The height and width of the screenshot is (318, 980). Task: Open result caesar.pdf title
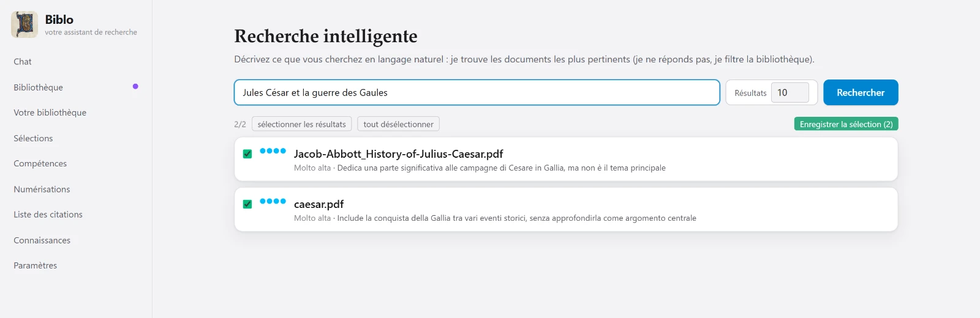point(318,204)
